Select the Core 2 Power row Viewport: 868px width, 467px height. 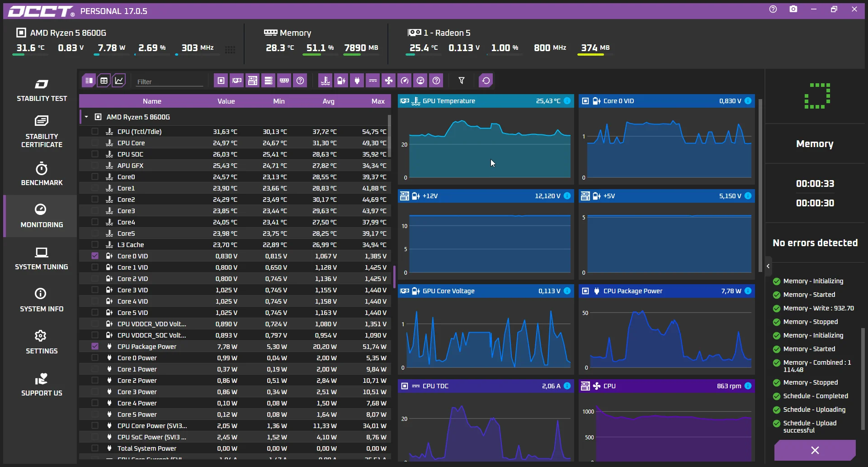235,380
